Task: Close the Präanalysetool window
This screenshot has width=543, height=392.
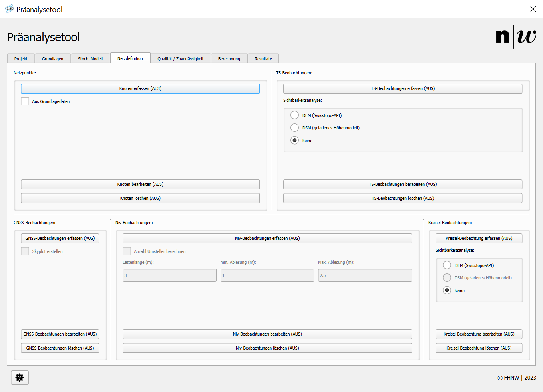Action: tap(533, 9)
